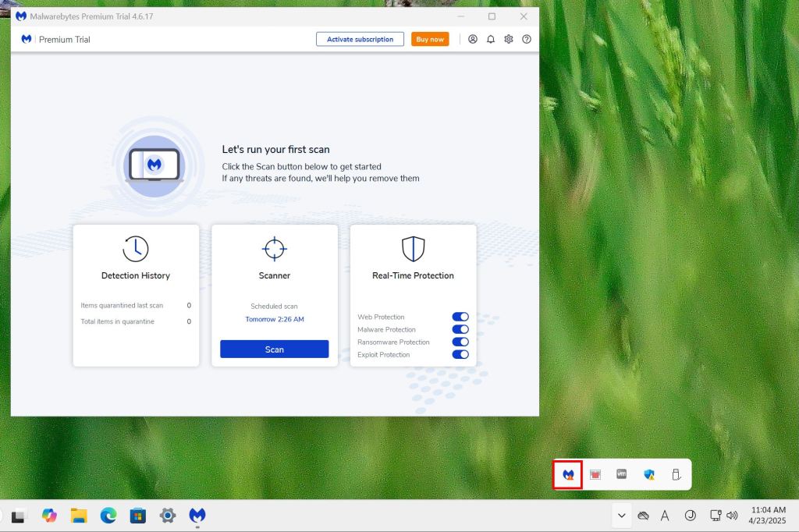Start a scan with the Scan button
The width and height of the screenshot is (799, 532).
coord(274,349)
